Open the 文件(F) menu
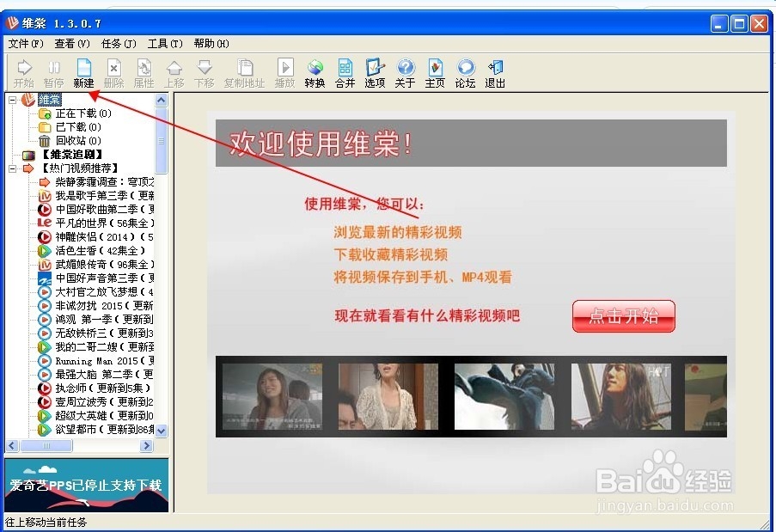Viewport: 776px width, 532px height. click(26, 44)
